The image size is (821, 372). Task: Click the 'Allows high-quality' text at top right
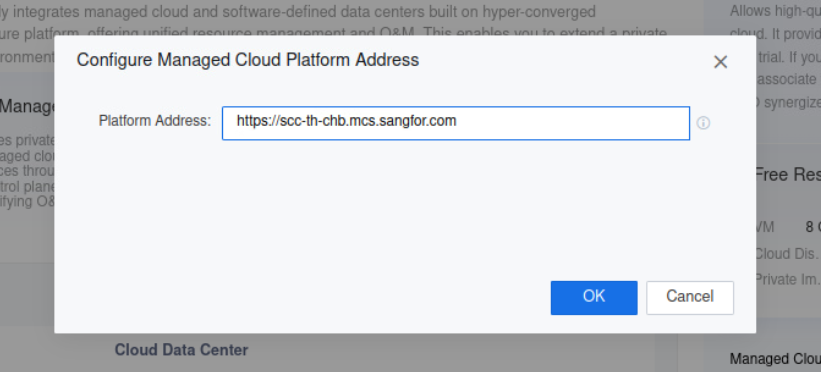point(775,10)
